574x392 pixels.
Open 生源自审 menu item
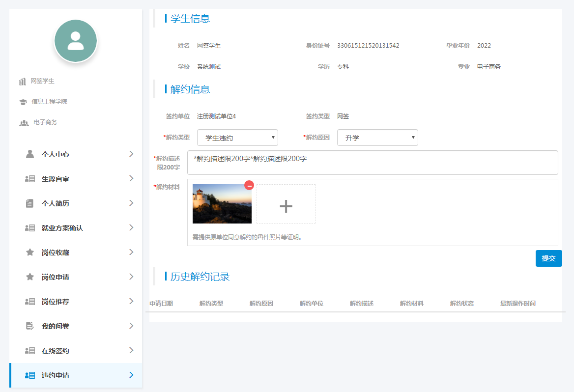[x=76, y=179]
